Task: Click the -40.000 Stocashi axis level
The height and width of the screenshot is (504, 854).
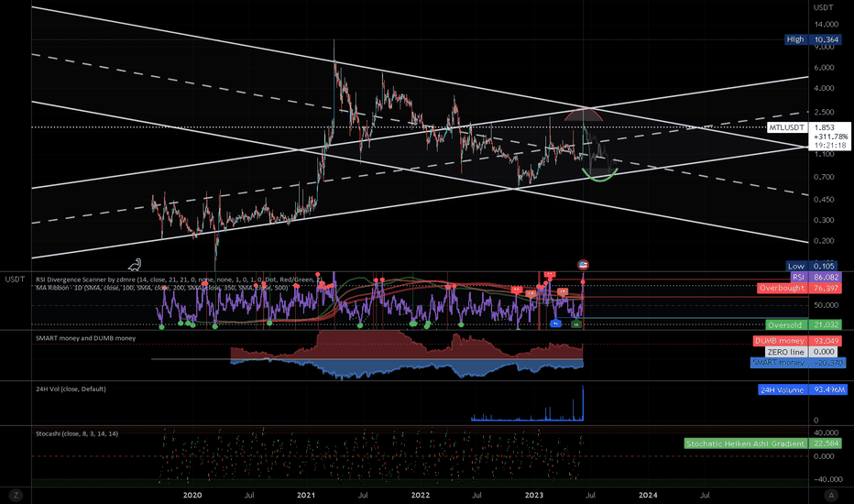Action: click(x=827, y=479)
